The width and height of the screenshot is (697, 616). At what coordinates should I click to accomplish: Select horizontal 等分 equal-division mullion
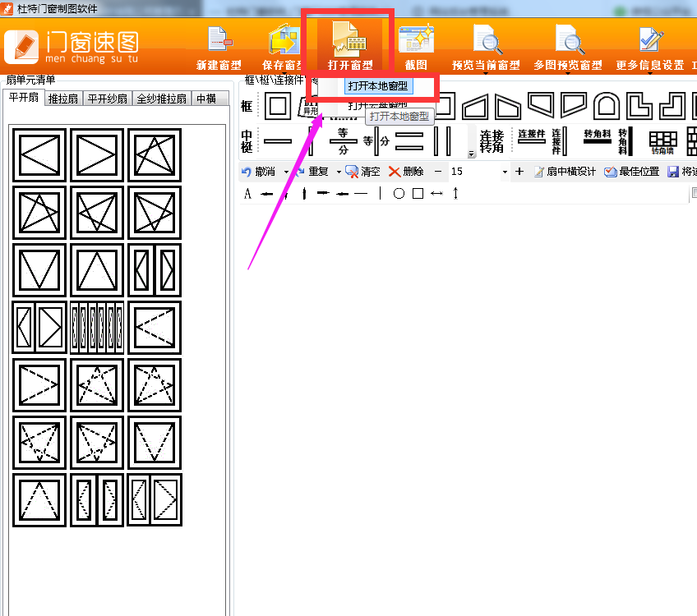click(x=344, y=141)
